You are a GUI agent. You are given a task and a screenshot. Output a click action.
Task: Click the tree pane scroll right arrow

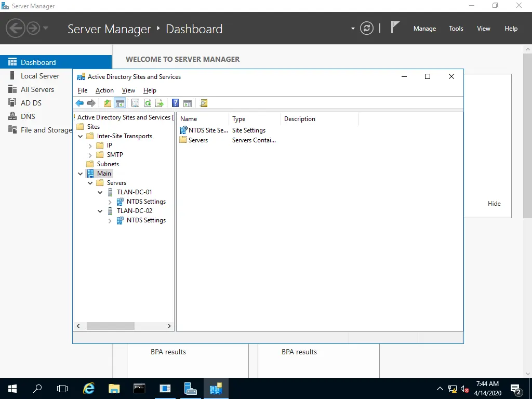(169, 326)
